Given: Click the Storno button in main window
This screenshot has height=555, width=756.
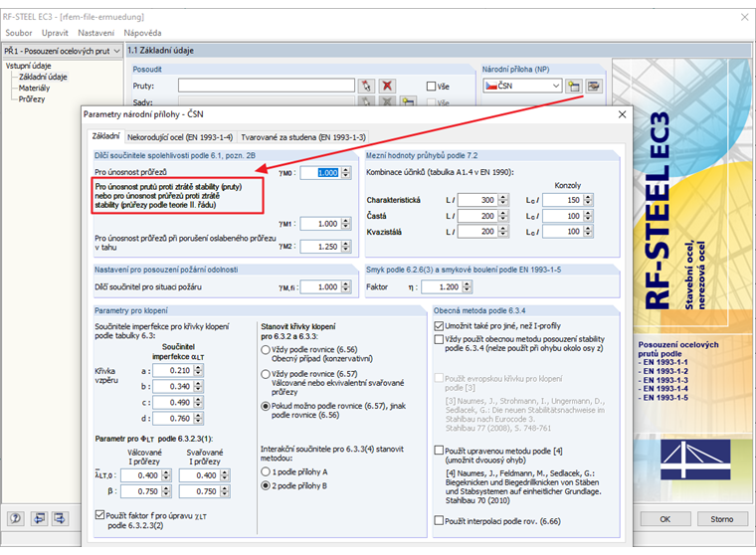Looking at the screenshot, I should pyautogui.click(x=722, y=519).
